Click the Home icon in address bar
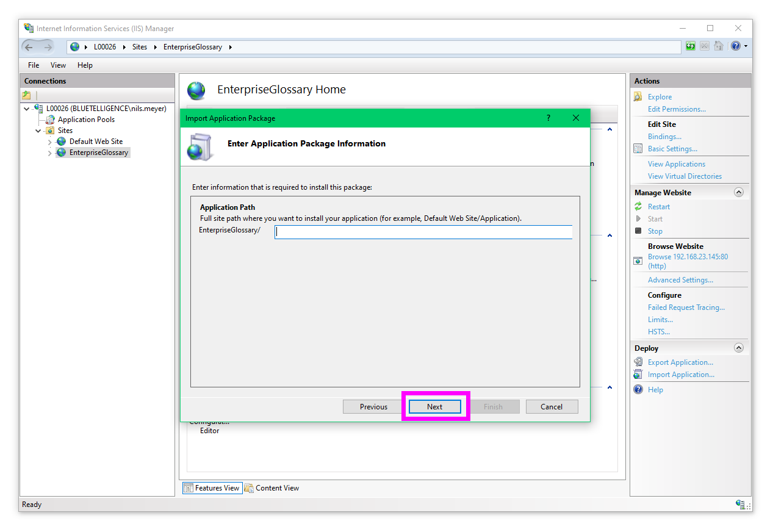 pos(719,46)
